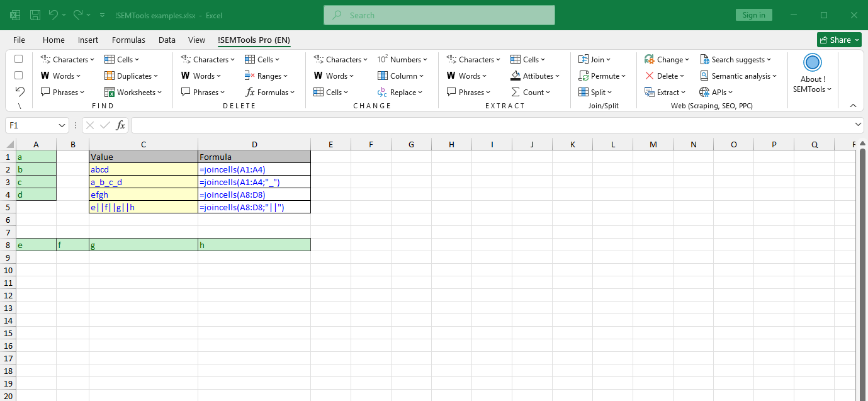Open the Join tool in Join/Split group

[x=594, y=59]
